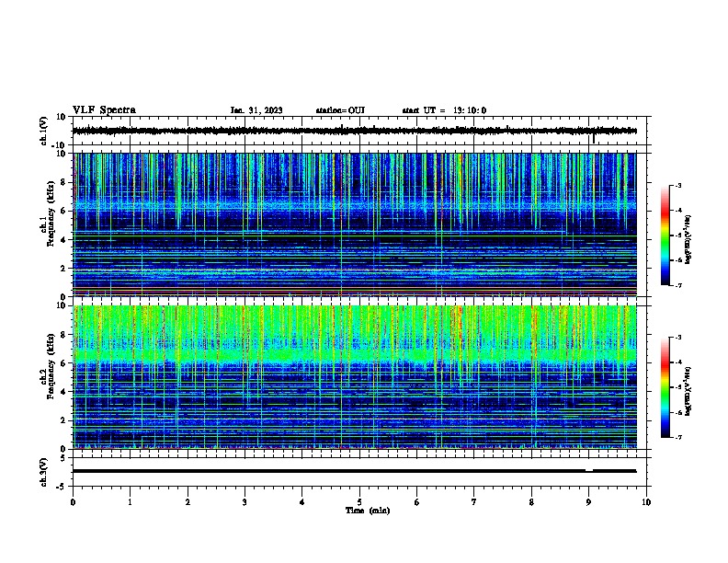The height and width of the screenshot is (563, 728).
Task: Click the "8" tick on ch.2 frequency axis
Action: (x=64, y=335)
